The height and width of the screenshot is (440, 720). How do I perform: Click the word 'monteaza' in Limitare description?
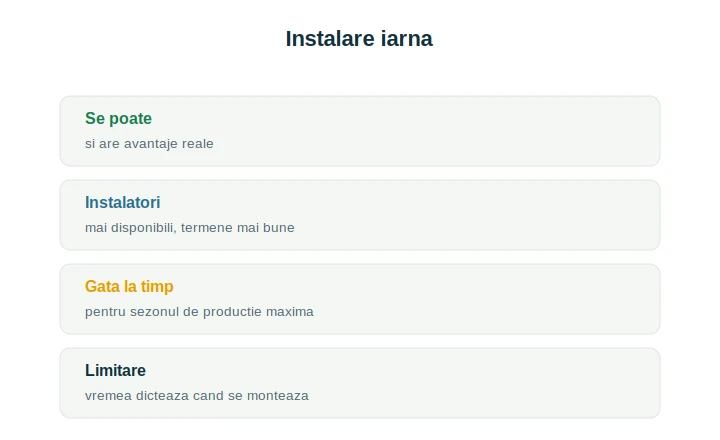278,396
